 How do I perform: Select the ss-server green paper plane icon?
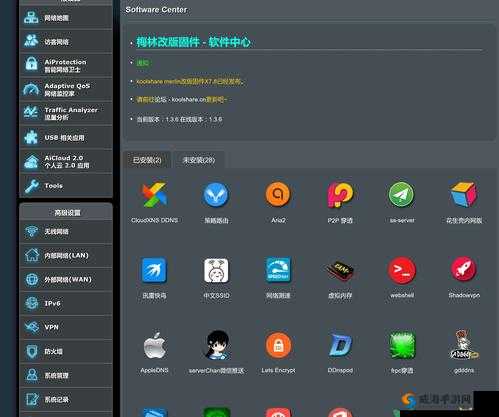tap(402, 195)
